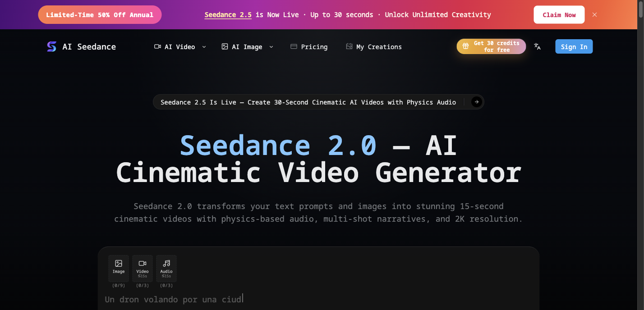Image resolution: width=644 pixels, height=310 pixels.
Task: Expand the AI Image dropdown menu
Action: [x=247, y=46]
